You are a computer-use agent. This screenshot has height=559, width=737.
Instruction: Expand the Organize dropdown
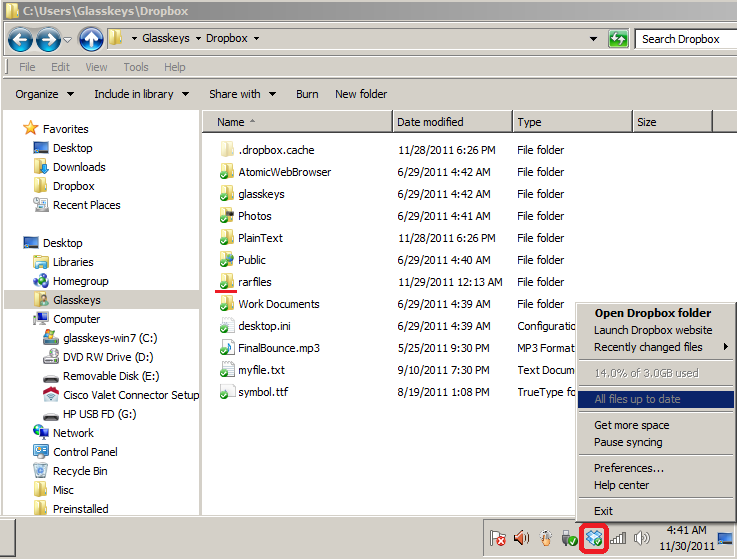(x=44, y=94)
